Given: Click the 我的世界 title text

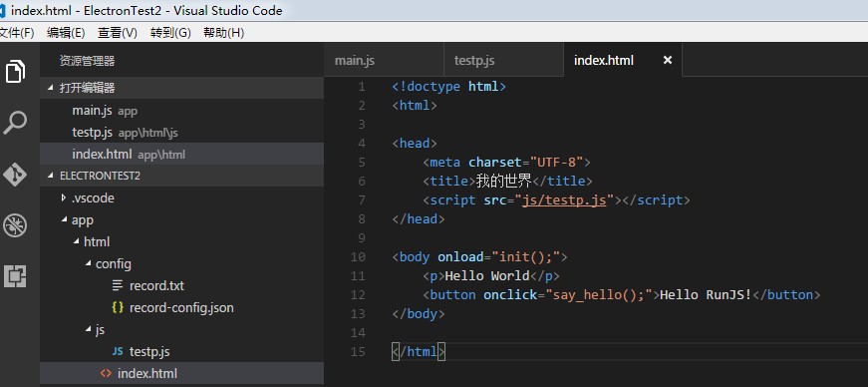Looking at the screenshot, I should click(503, 181).
